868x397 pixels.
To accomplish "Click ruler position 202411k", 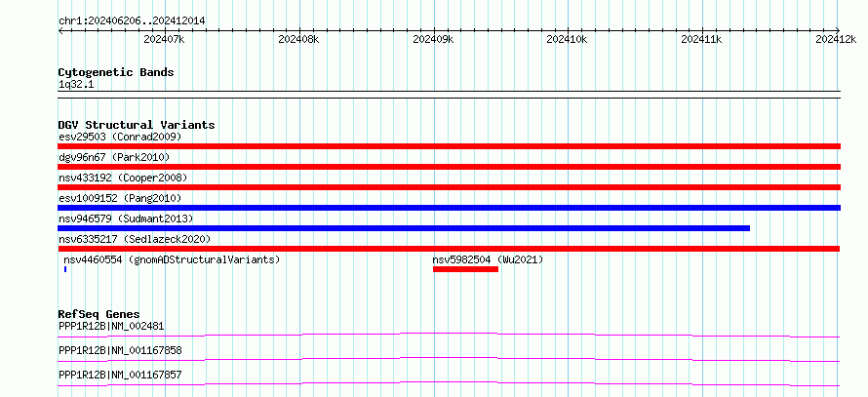I will pyautogui.click(x=702, y=39).
